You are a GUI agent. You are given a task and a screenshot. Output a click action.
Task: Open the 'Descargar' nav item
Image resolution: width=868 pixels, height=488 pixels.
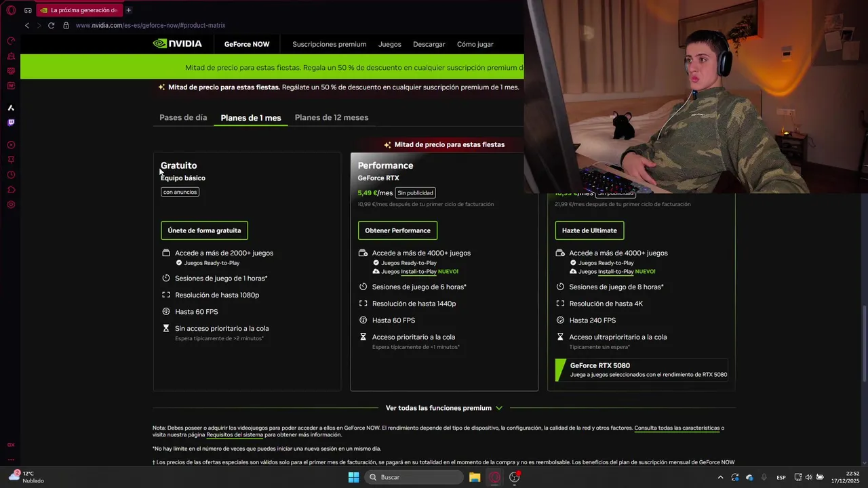429,44
